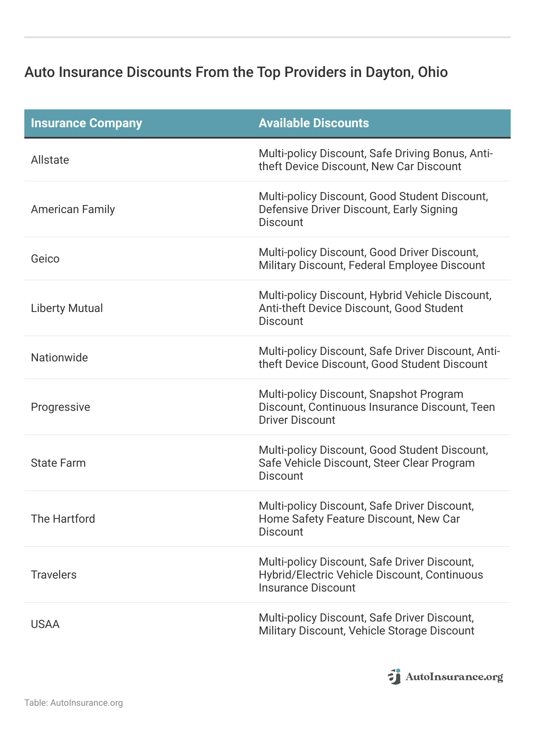Click Progressive's Snapshot Program discount text

(x=416, y=394)
